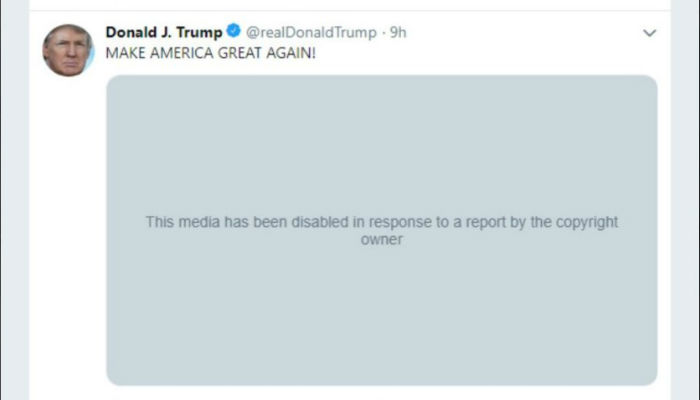This screenshot has height=400, width=700.
Task: Click the empty header space left of the chevron
Action: tap(520, 32)
